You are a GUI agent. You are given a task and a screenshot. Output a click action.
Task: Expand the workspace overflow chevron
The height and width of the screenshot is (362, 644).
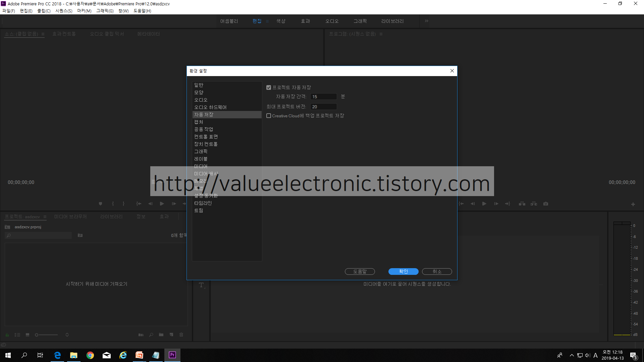[x=426, y=21]
